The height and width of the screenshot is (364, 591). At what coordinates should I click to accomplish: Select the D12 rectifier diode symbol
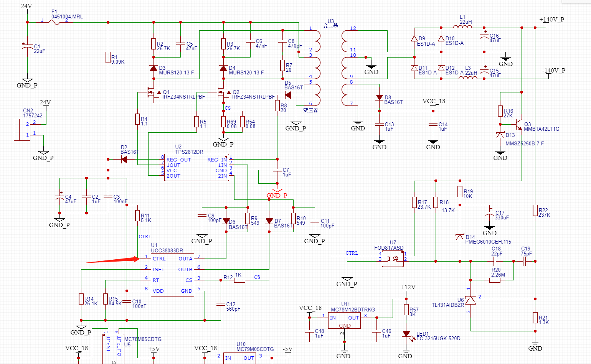click(441, 68)
